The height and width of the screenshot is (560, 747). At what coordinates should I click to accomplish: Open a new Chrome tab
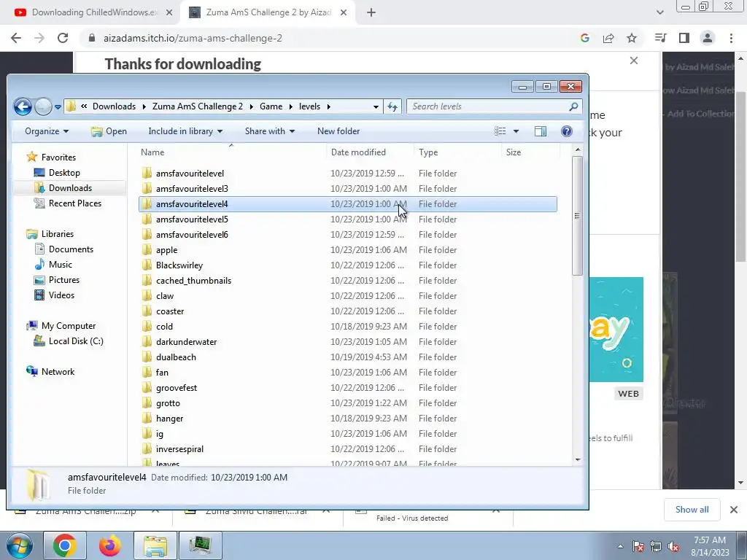tap(371, 13)
